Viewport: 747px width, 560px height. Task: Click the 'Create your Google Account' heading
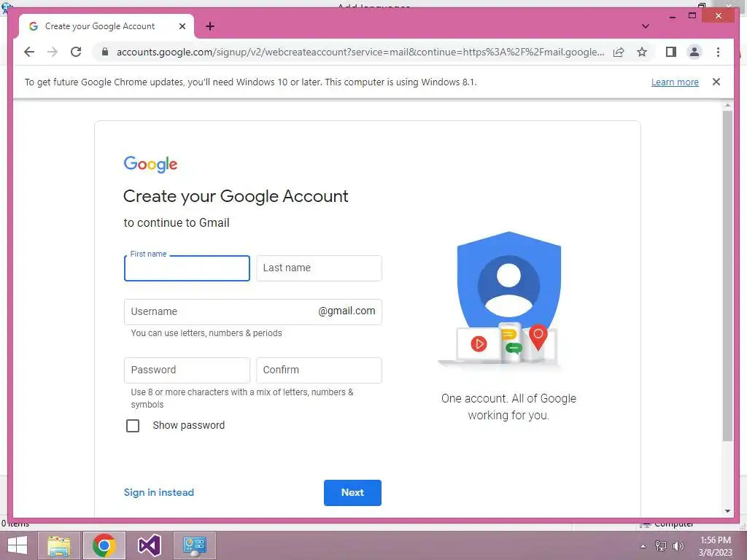tap(236, 196)
